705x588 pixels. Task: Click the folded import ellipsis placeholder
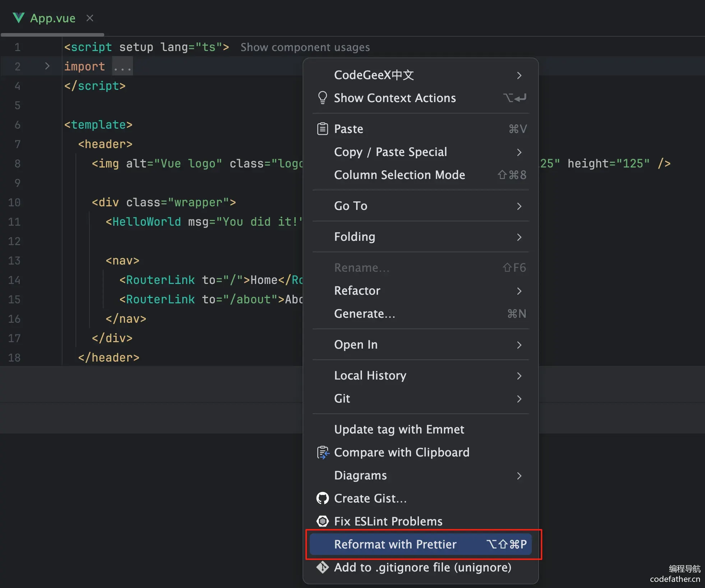[x=123, y=66]
